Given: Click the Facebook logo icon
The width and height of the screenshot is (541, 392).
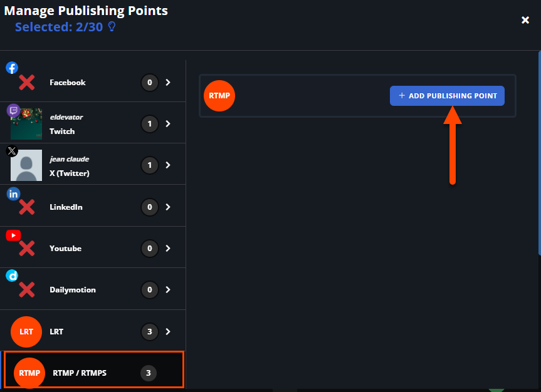Looking at the screenshot, I should tap(12, 68).
